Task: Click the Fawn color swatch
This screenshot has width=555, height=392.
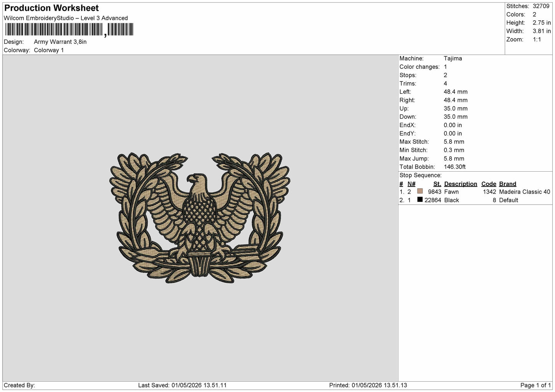Action: 420,191
